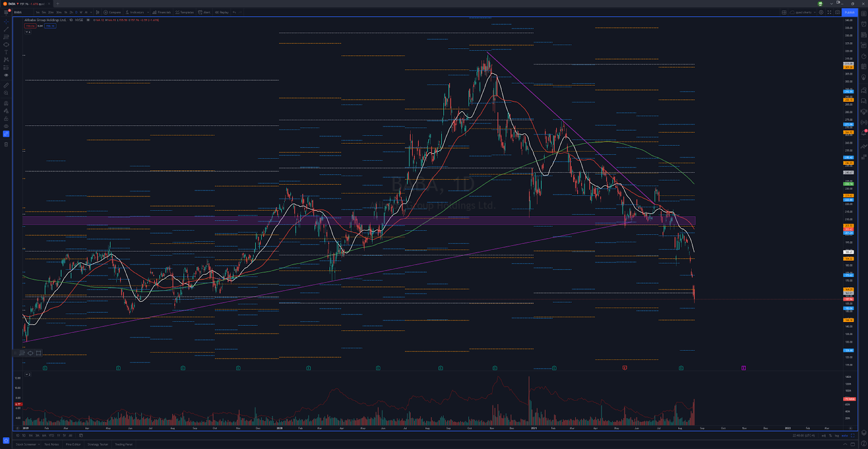
Task: Open the main hamburger menu
Action: [x=6, y=12]
